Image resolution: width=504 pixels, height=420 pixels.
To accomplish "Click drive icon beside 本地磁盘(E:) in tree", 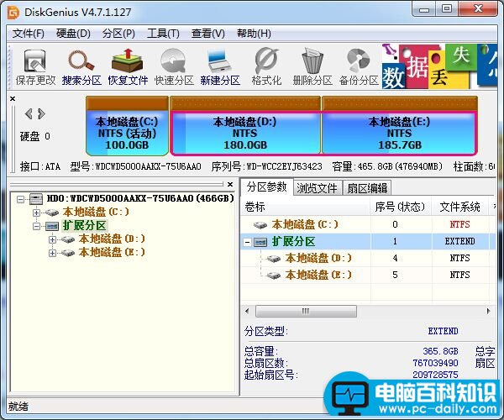I will pos(68,253).
